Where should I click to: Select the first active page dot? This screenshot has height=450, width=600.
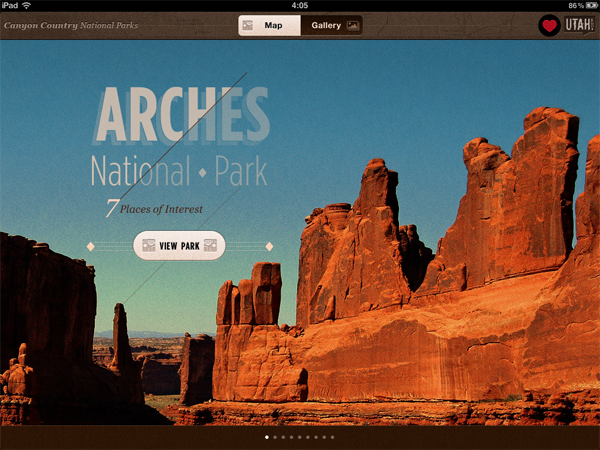point(267,437)
